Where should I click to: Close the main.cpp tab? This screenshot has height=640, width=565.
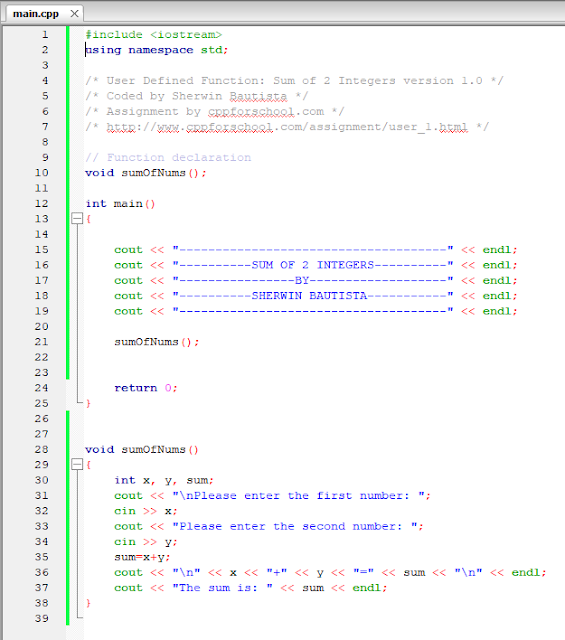click(x=74, y=14)
